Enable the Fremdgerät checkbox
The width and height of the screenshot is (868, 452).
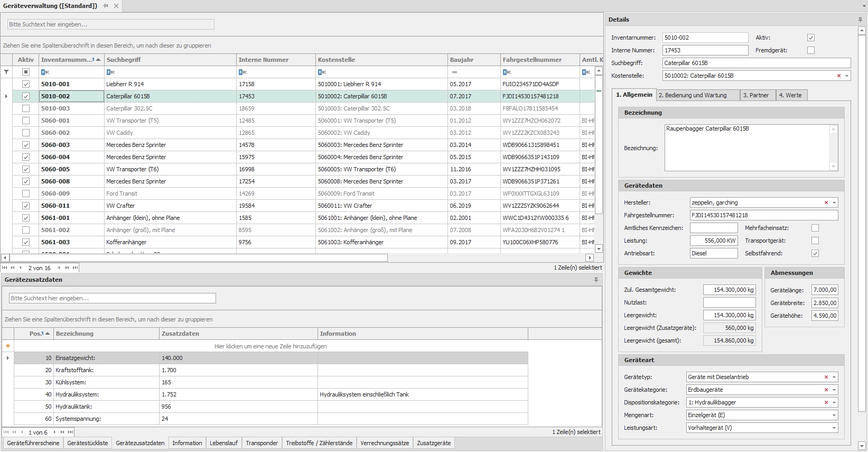811,50
